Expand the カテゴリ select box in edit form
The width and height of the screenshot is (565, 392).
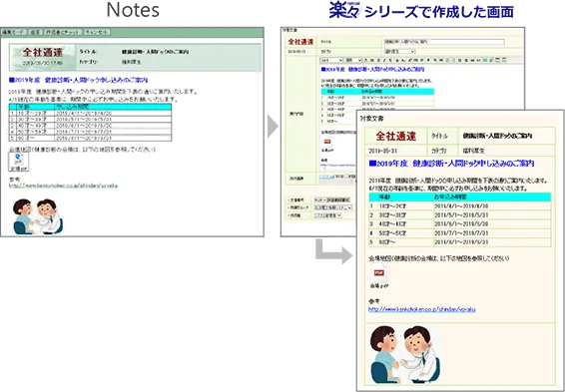click(400, 52)
